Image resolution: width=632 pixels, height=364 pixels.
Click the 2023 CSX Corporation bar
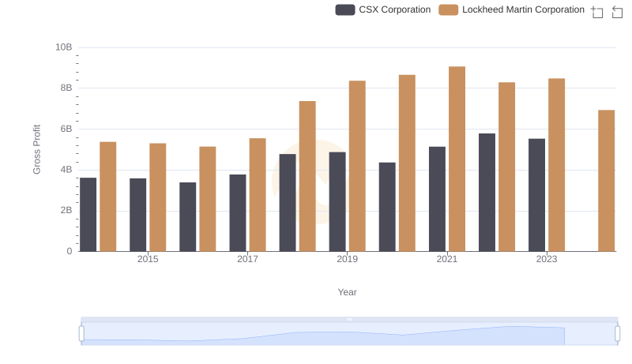click(537, 195)
